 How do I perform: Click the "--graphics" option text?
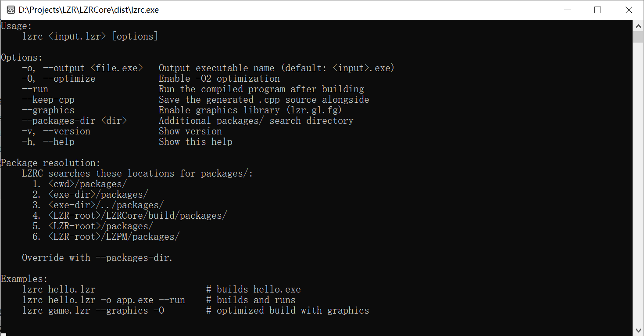(x=48, y=110)
